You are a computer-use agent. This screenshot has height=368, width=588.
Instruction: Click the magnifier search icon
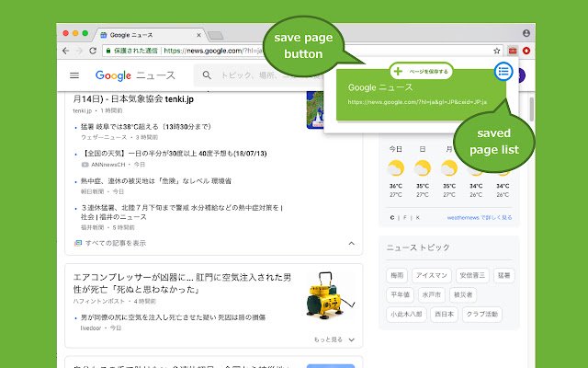(x=207, y=75)
